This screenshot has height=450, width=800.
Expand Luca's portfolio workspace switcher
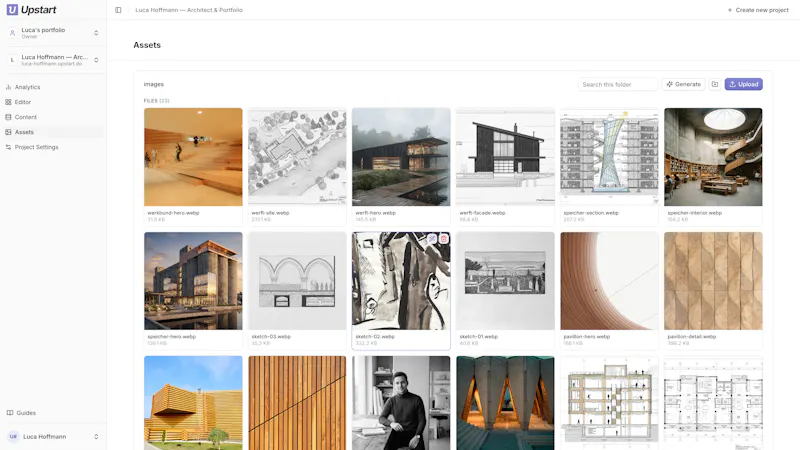(53, 33)
